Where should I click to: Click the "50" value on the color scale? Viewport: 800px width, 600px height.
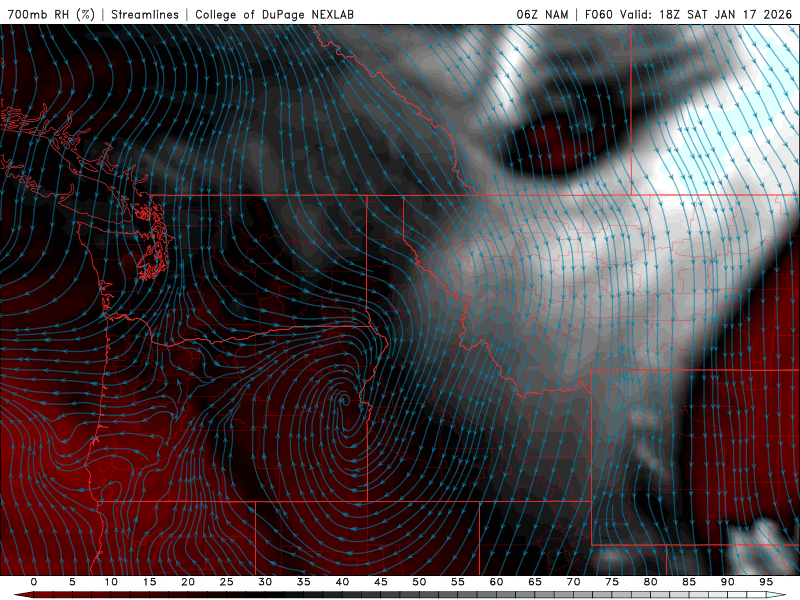point(419,582)
